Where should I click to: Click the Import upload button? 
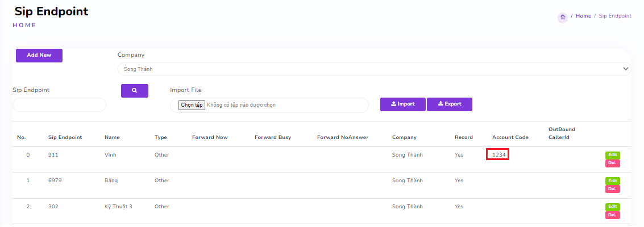pos(402,104)
